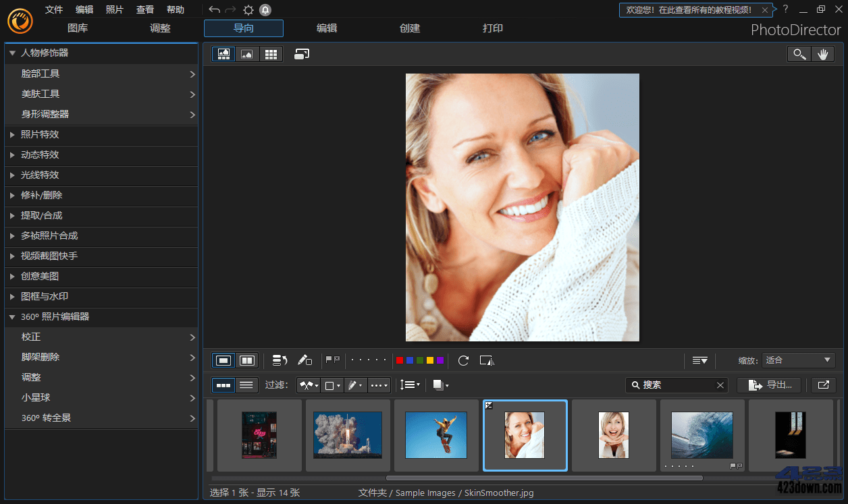Click the rotate photo icon

(463, 360)
